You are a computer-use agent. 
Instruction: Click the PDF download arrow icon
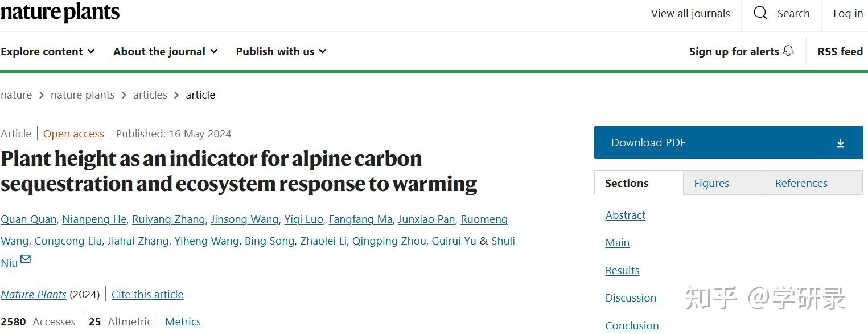pyautogui.click(x=840, y=143)
